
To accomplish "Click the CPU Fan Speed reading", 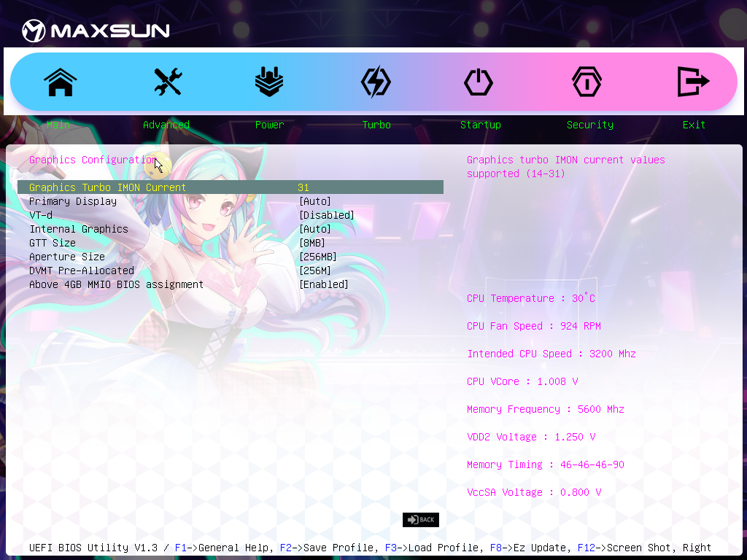I will 533,326.
